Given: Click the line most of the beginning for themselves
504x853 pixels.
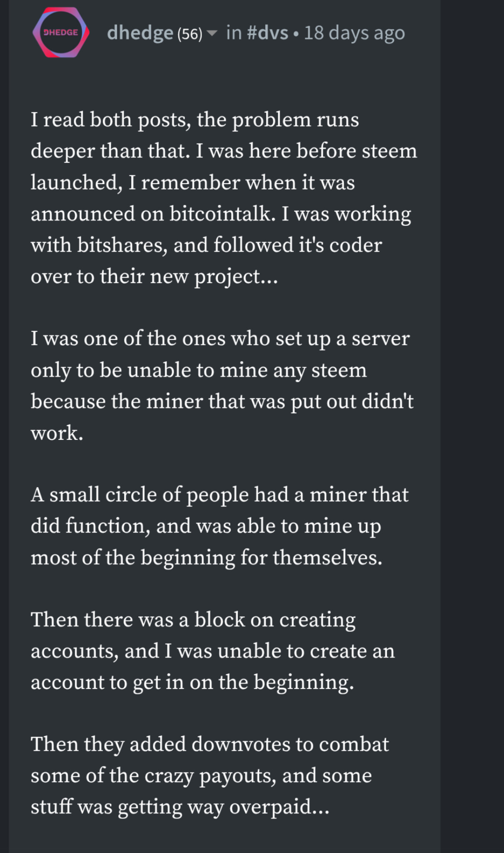Looking at the screenshot, I should [x=206, y=557].
